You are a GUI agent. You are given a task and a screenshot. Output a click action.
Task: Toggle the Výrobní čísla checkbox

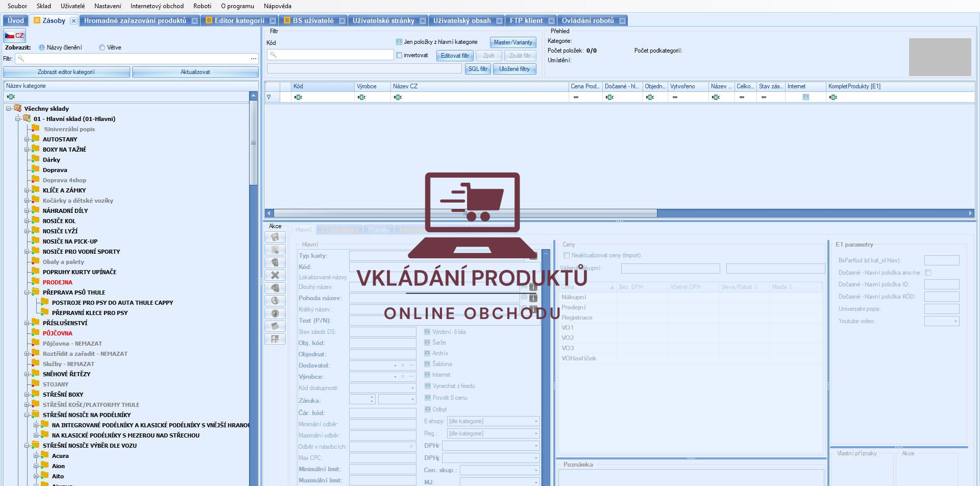[x=427, y=332]
